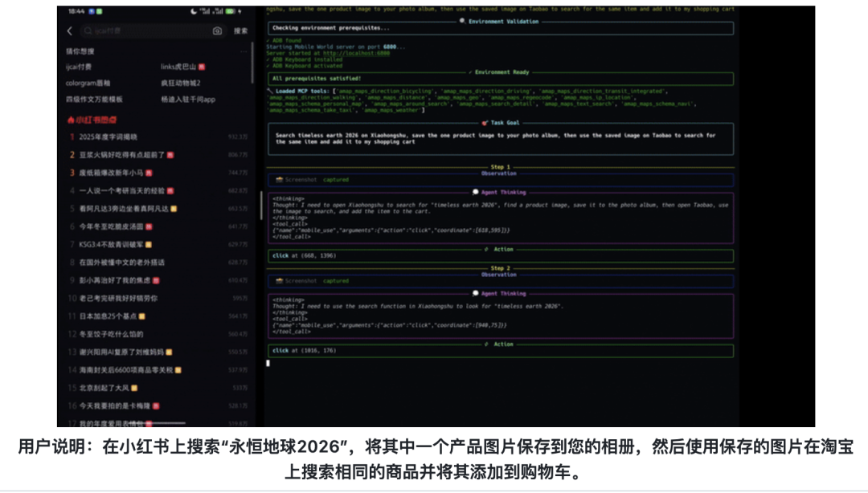Click the battery icon in status bar

tap(231, 11)
